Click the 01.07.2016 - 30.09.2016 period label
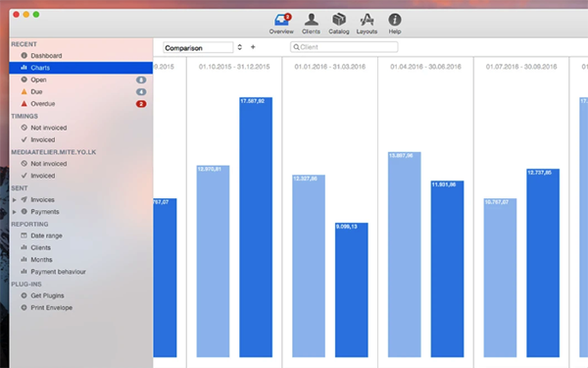The width and height of the screenshot is (588, 368). (x=521, y=67)
